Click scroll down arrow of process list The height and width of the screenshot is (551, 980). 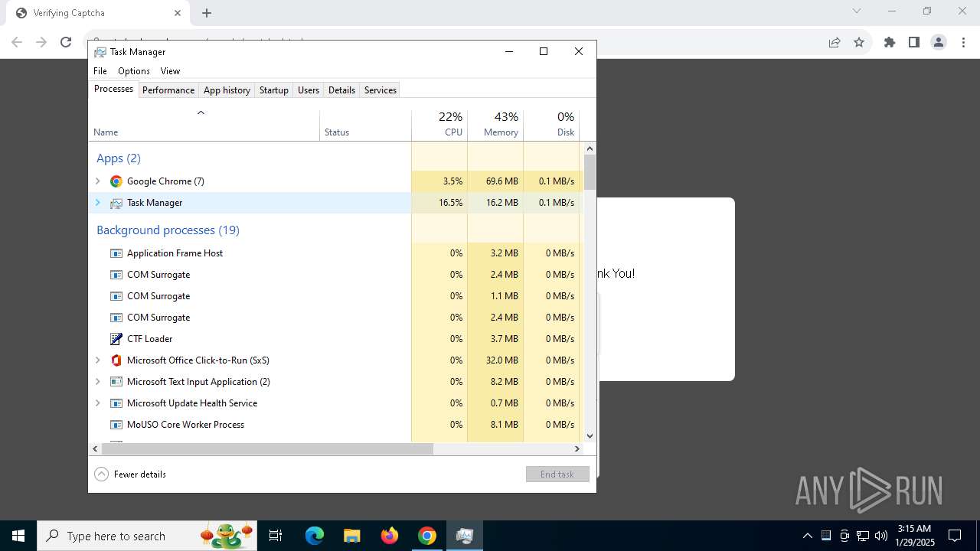590,436
